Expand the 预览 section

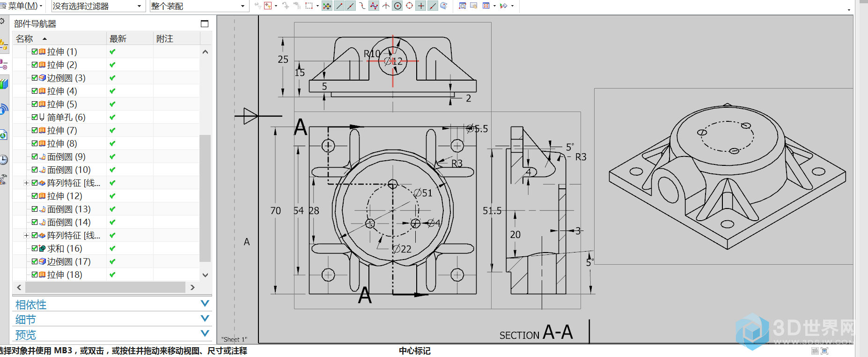tap(112, 335)
